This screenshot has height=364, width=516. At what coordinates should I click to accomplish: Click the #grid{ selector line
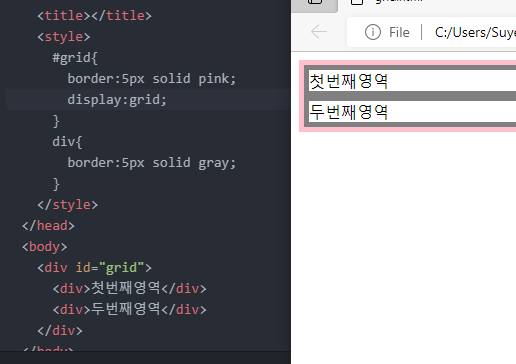[x=75, y=58]
